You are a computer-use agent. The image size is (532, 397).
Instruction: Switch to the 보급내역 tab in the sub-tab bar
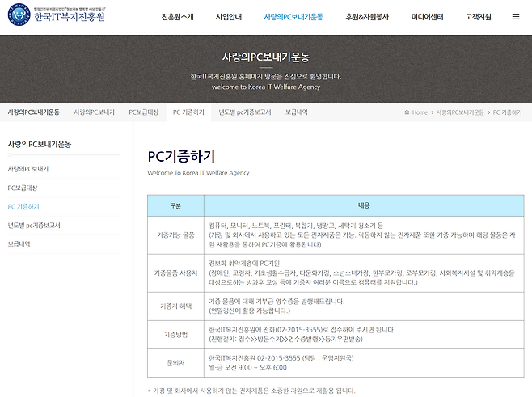296,112
